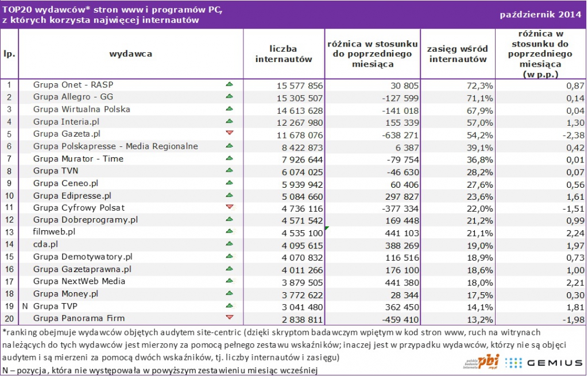Screen dimensions: 588x376
Task: Click the "październik 2014" date label
Action: (x=541, y=13)
